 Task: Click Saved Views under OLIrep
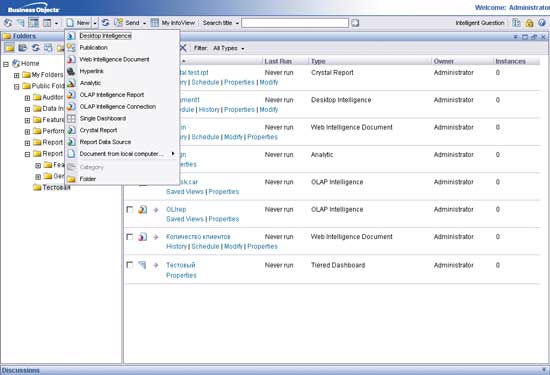(185, 219)
